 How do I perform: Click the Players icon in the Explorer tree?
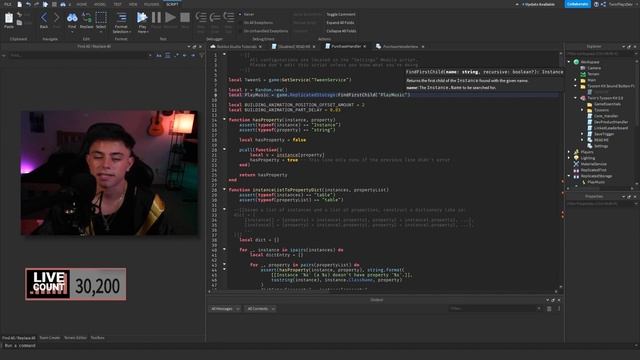point(576,152)
